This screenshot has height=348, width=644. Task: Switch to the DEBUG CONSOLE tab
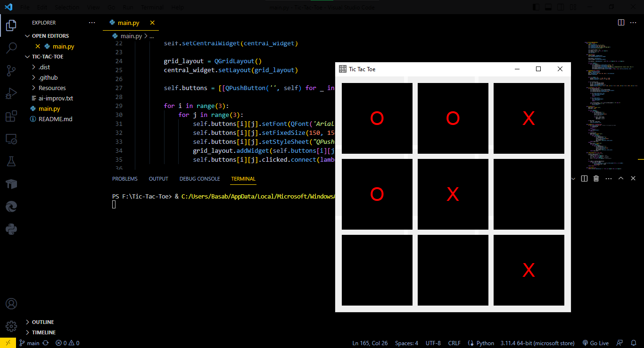(199, 179)
